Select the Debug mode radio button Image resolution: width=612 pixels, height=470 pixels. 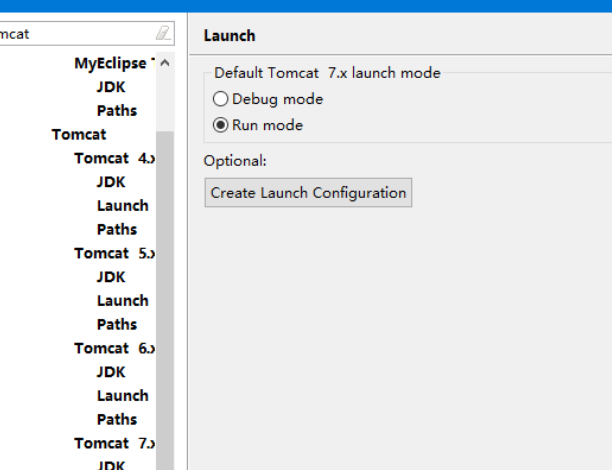(220, 99)
